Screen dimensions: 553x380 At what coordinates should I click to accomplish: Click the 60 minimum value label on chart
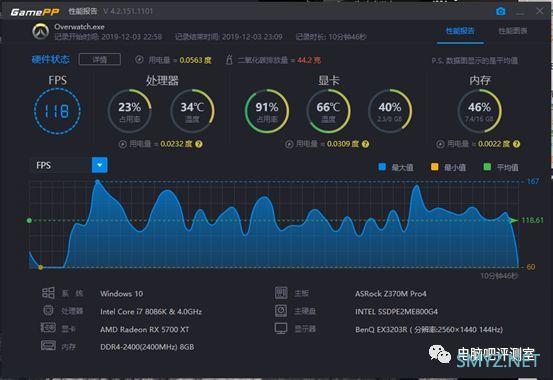point(531,267)
